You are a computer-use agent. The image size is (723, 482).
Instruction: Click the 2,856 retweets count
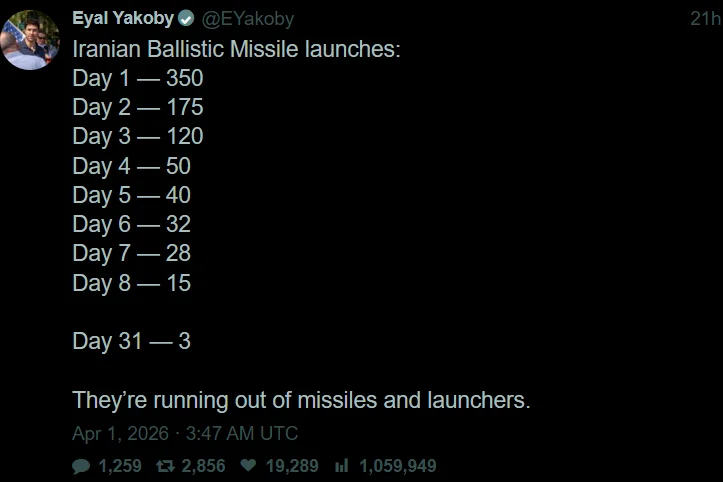tap(203, 466)
